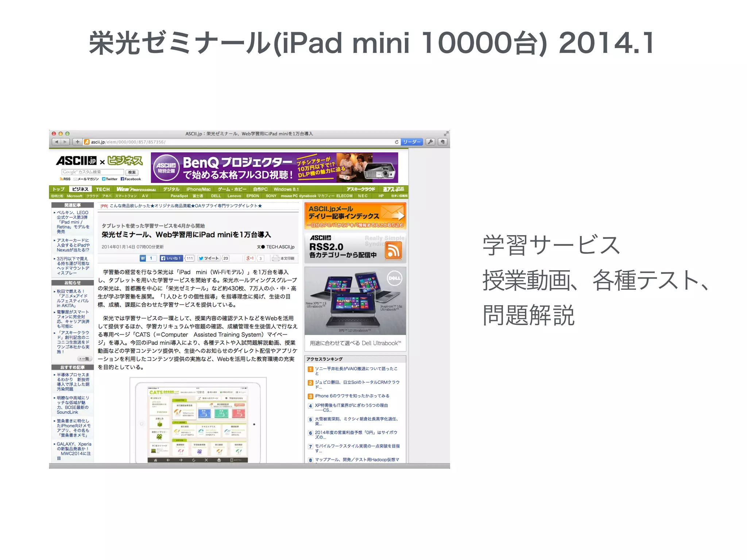The height and width of the screenshot is (560, 747).
Task: Click the BenQ projector banner ad
Action: tap(274, 168)
